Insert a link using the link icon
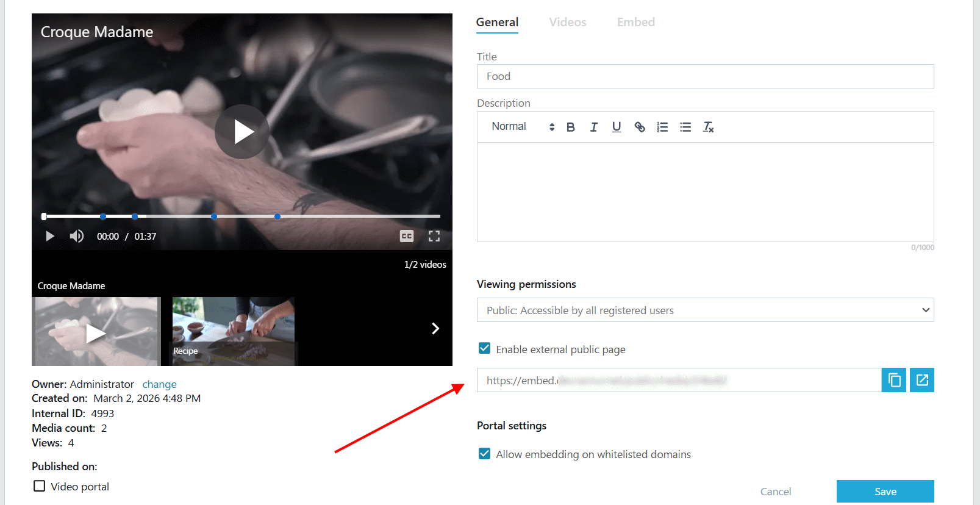Image resolution: width=980 pixels, height=505 pixels. point(640,127)
